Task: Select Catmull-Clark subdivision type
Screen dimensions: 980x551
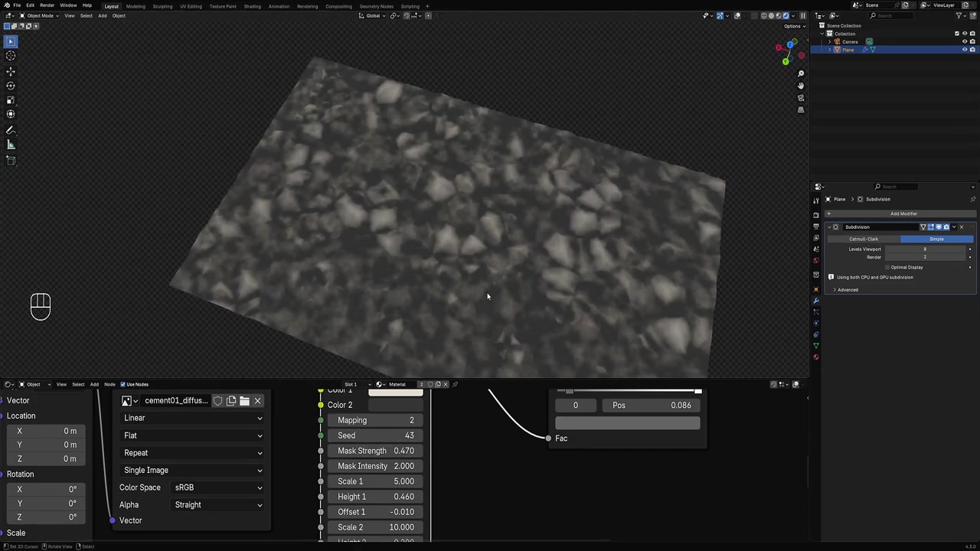Action: click(x=863, y=239)
